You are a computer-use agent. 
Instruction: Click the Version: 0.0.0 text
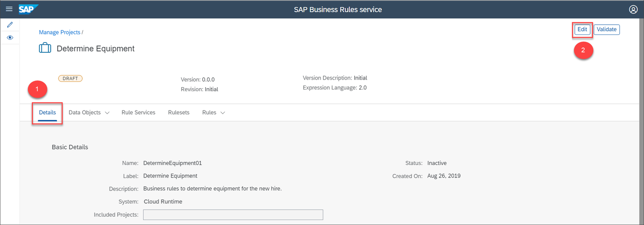point(198,80)
